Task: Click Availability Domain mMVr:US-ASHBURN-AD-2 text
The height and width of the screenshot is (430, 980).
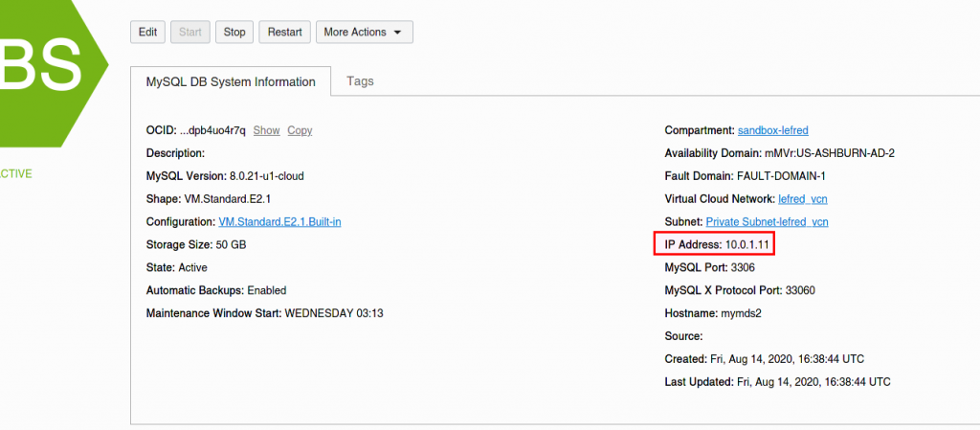Action: coord(779,154)
